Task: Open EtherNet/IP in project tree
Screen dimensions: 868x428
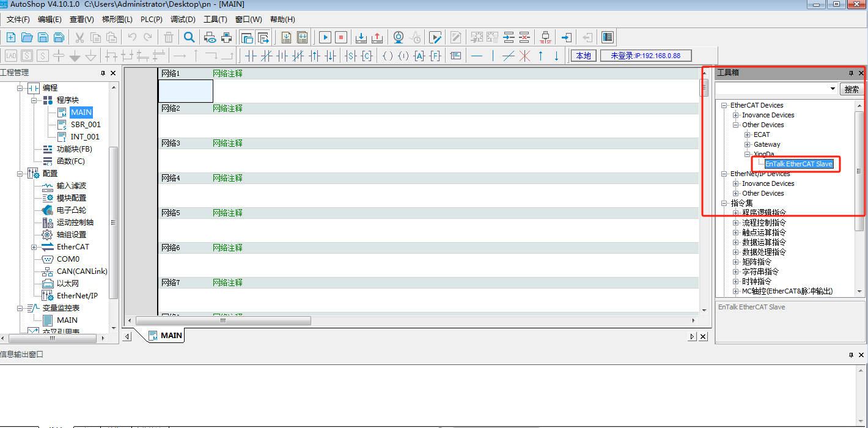Action: pos(77,296)
